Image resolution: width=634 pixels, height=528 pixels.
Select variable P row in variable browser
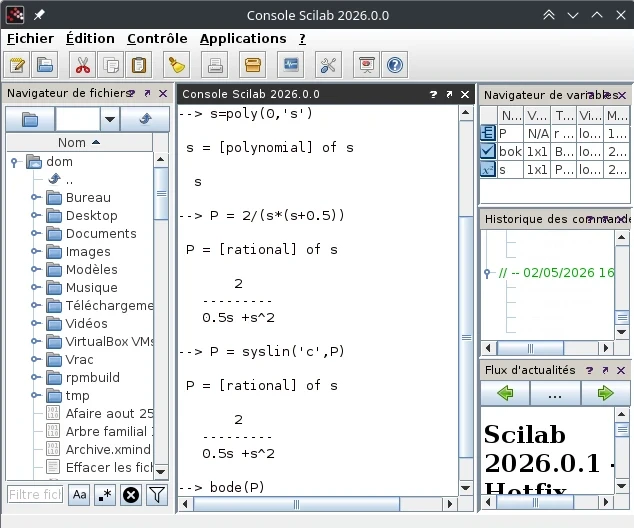[x=555, y=133]
